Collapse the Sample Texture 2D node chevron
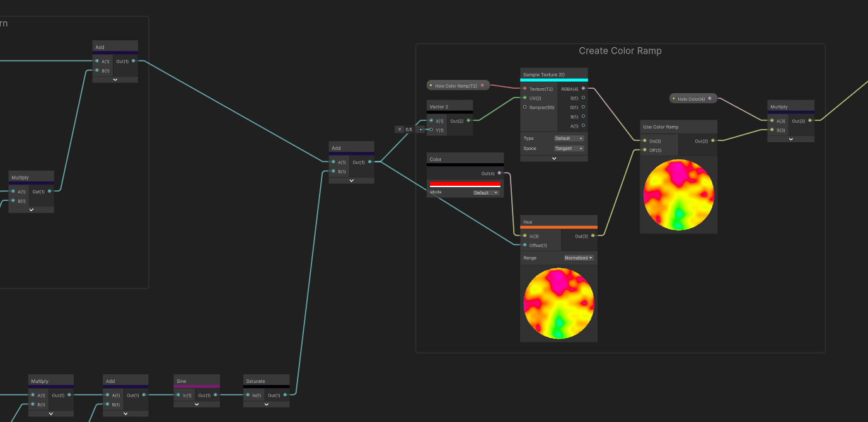This screenshot has width=868, height=422. (554, 159)
